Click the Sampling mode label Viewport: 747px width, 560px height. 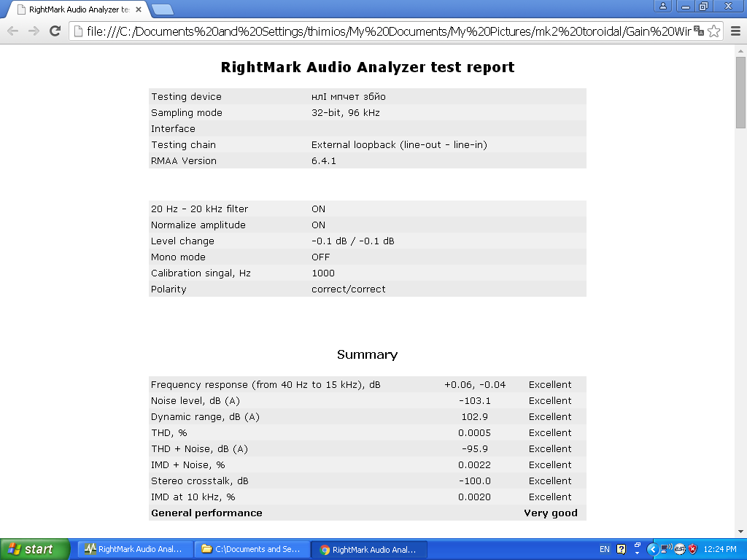coord(186,113)
